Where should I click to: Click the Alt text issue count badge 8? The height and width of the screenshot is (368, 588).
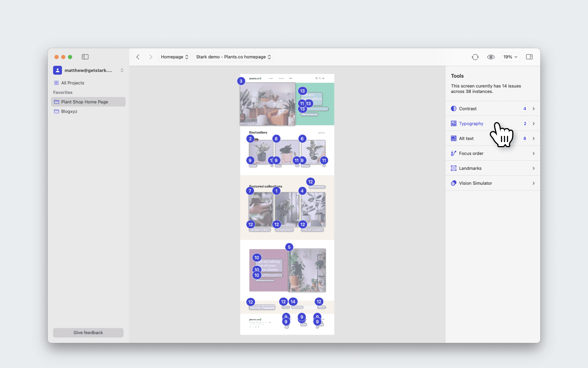525,138
